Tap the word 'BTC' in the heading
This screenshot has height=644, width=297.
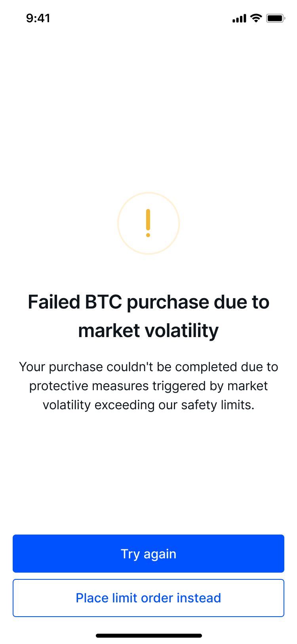click(104, 303)
